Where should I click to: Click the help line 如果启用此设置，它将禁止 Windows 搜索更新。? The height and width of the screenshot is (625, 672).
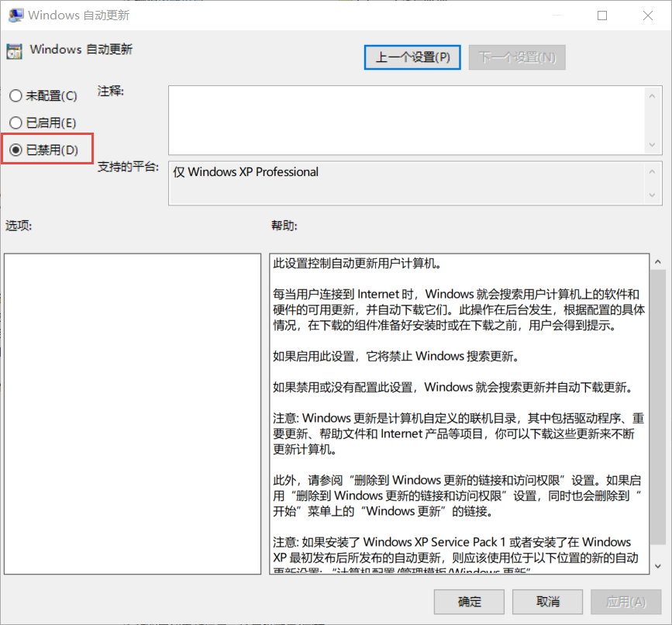pos(396,356)
